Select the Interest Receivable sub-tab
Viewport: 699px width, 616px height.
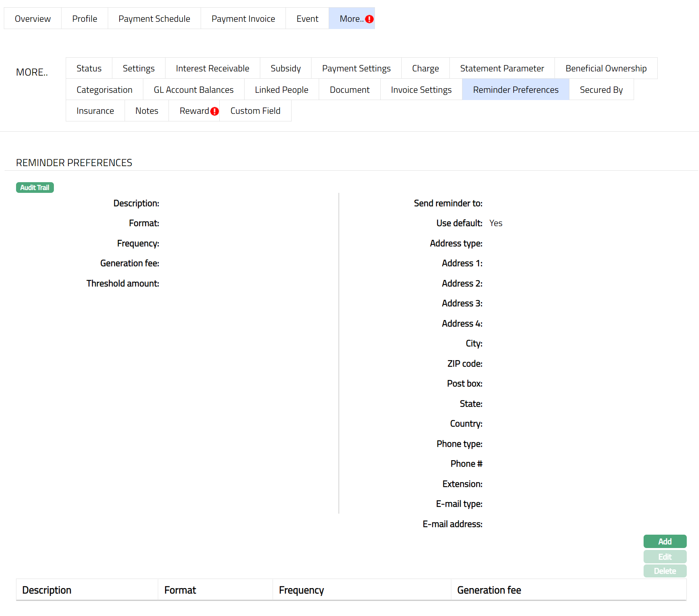click(212, 68)
